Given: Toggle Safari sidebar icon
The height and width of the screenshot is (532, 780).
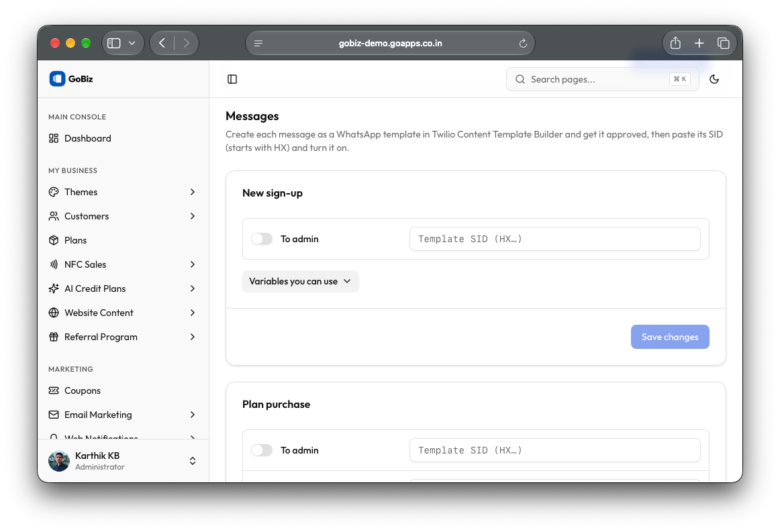Looking at the screenshot, I should click(114, 43).
